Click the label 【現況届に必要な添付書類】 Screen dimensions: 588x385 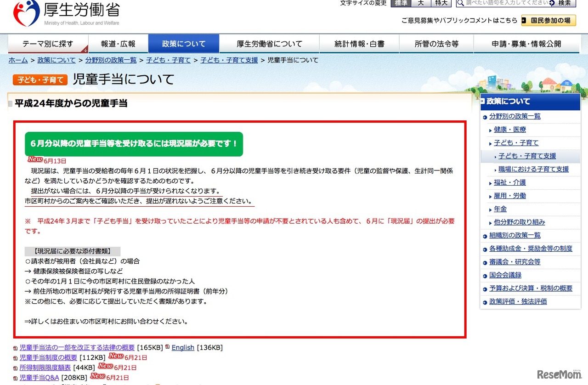click(x=73, y=251)
